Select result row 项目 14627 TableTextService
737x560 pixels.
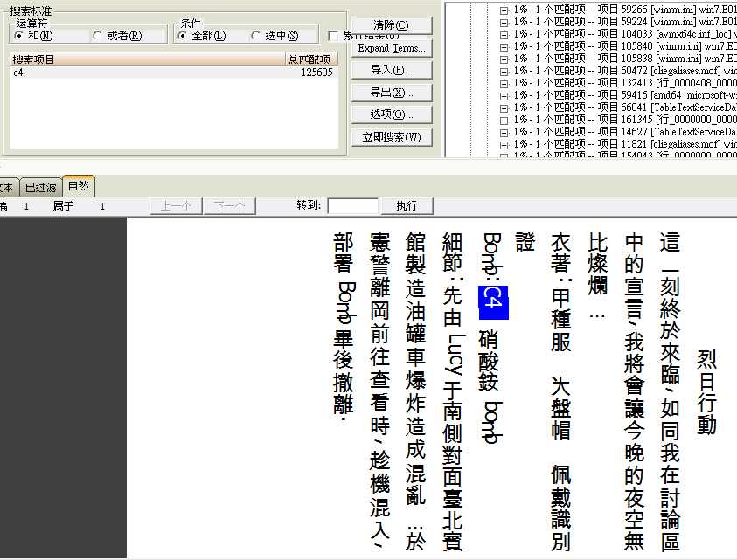pos(625,132)
